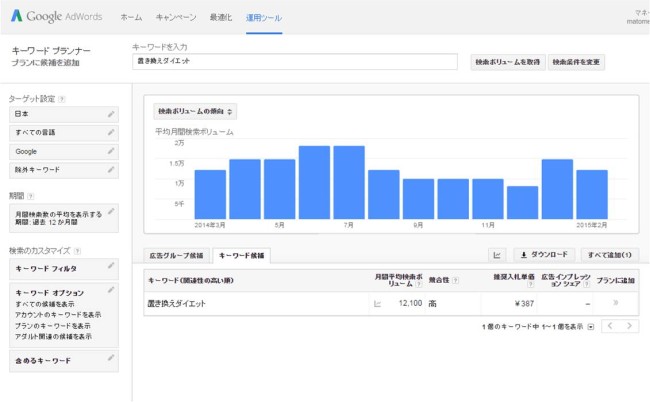Click プランに追加 column header

pyautogui.click(x=616, y=281)
